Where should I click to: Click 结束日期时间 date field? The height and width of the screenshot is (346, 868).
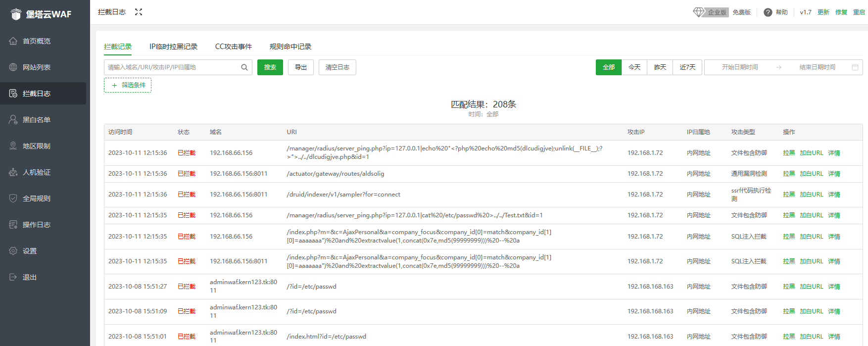pos(818,67)
